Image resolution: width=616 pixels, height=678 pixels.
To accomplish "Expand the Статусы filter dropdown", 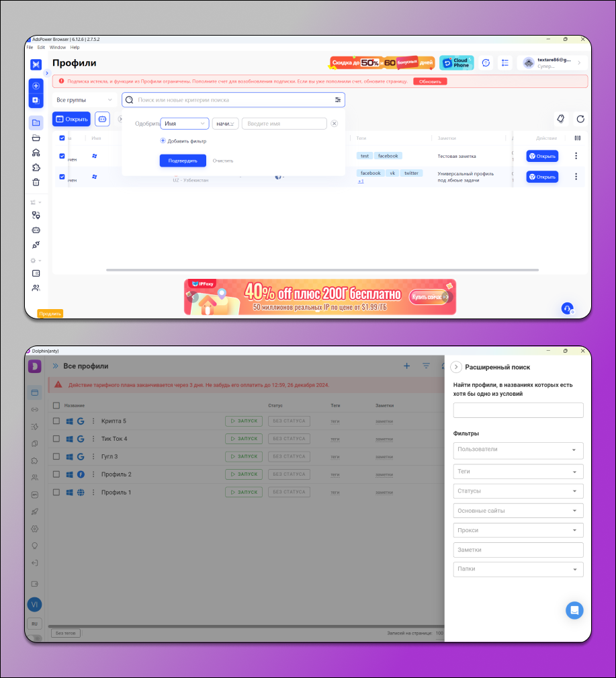I will (518, 491).
